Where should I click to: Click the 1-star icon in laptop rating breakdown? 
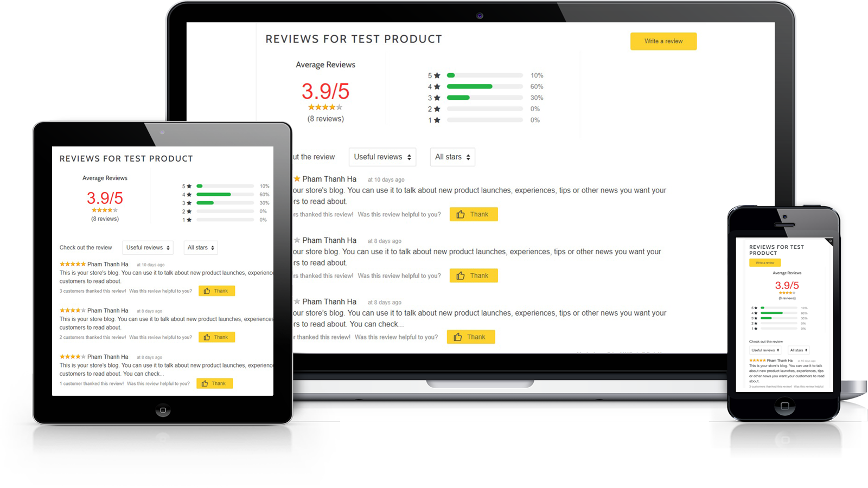click(x=437, y=120)
